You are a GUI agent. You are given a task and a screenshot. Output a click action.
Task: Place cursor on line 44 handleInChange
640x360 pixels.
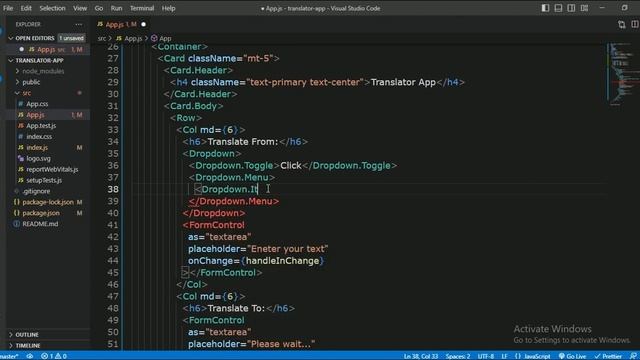coord(282,261)
